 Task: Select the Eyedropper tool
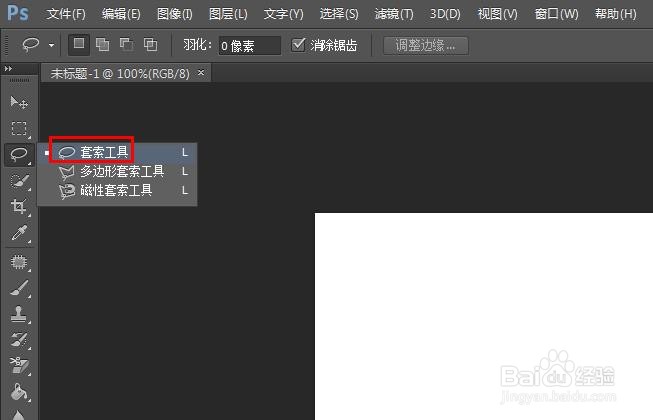tap(19, 233)
